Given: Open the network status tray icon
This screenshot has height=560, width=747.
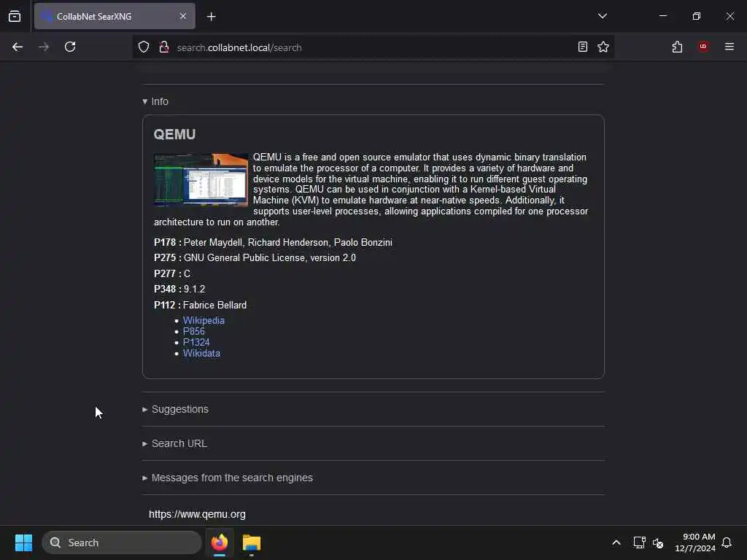Looking at the screenshot, I should 639,542.
